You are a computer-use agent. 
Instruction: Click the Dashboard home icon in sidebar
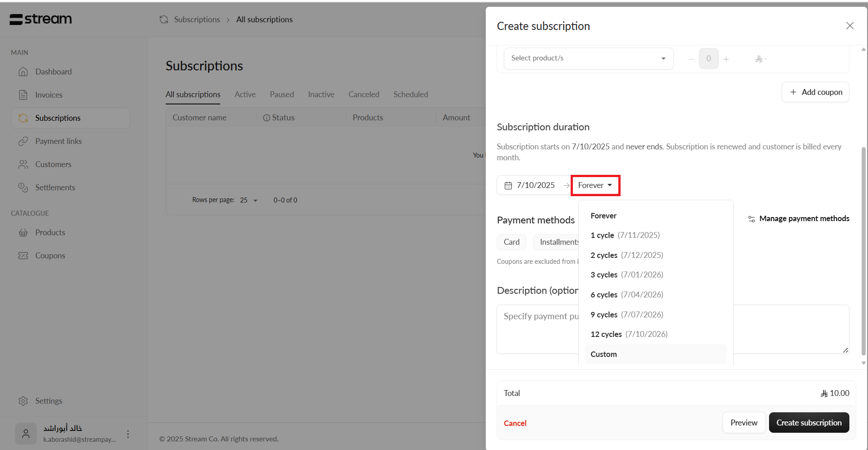point(23,72)
